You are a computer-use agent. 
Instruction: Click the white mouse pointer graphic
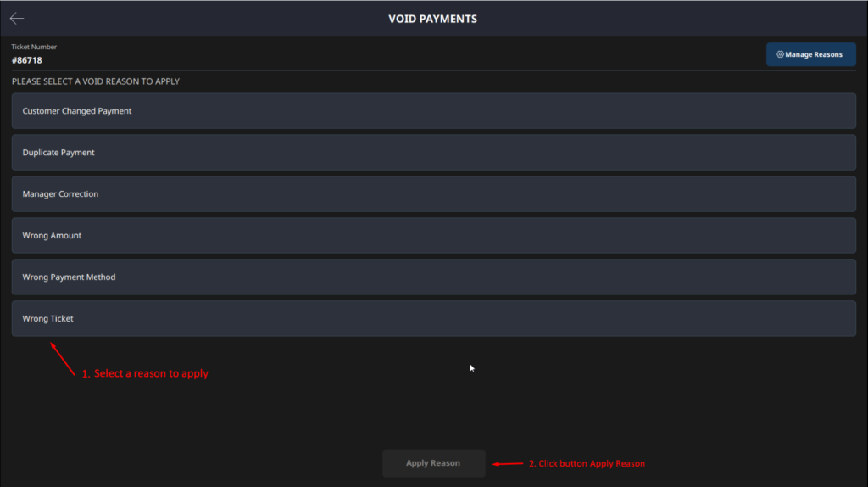(x=472, y=368)
